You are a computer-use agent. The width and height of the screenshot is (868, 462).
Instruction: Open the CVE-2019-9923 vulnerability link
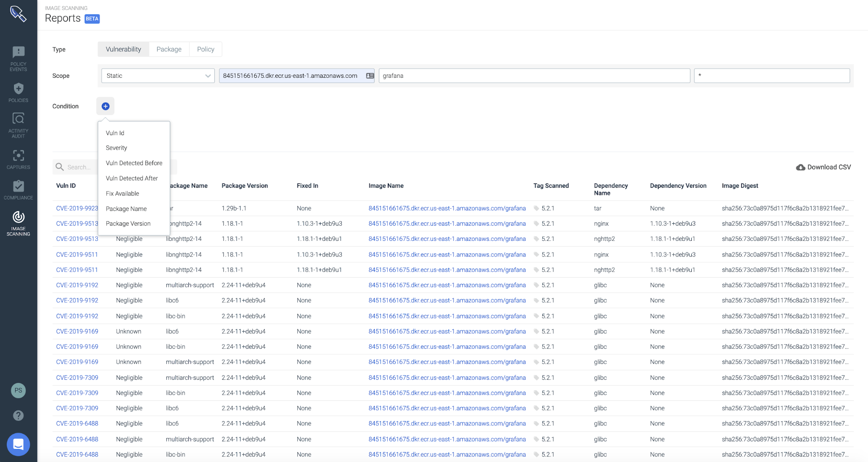point(77,208)
